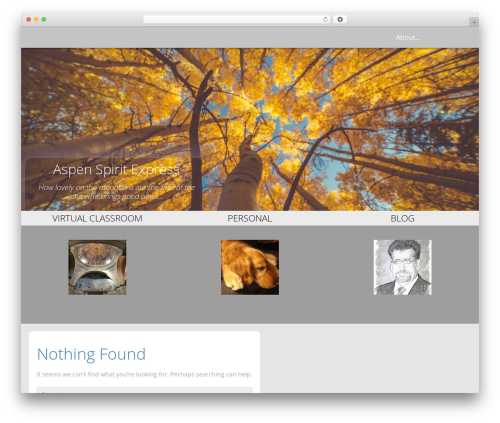
Task: Click the Nothing Found heading
Action: tap(91, 354)
